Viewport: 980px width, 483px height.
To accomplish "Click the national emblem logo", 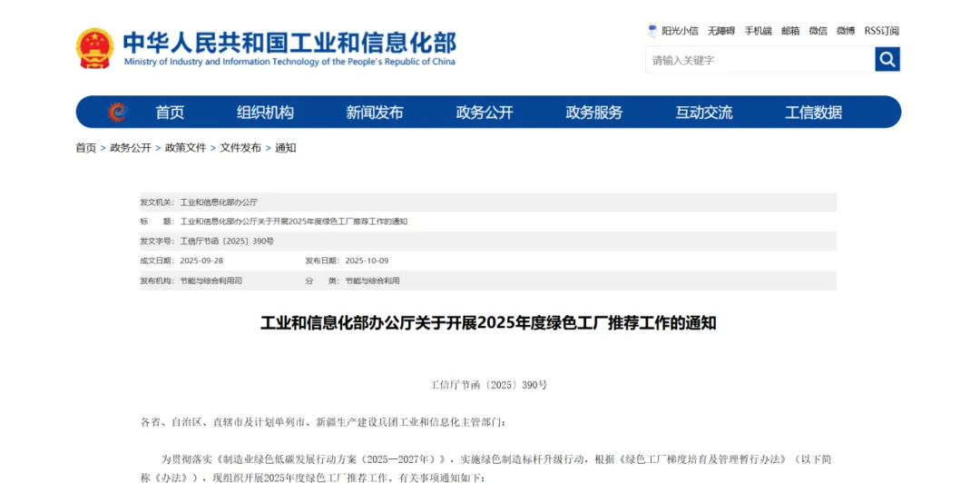I will pyautogui.click(x=95, y=48).
